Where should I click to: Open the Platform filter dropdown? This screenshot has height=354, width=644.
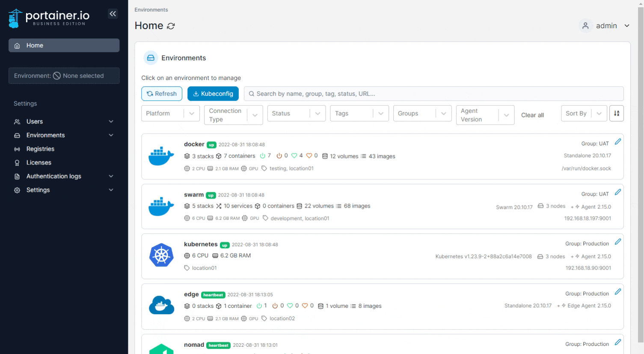(170, 113)
